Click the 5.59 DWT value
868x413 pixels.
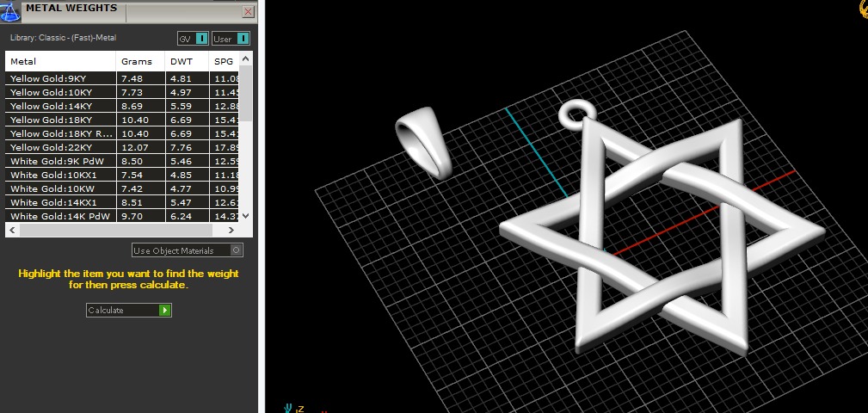[x=181, y=107]
